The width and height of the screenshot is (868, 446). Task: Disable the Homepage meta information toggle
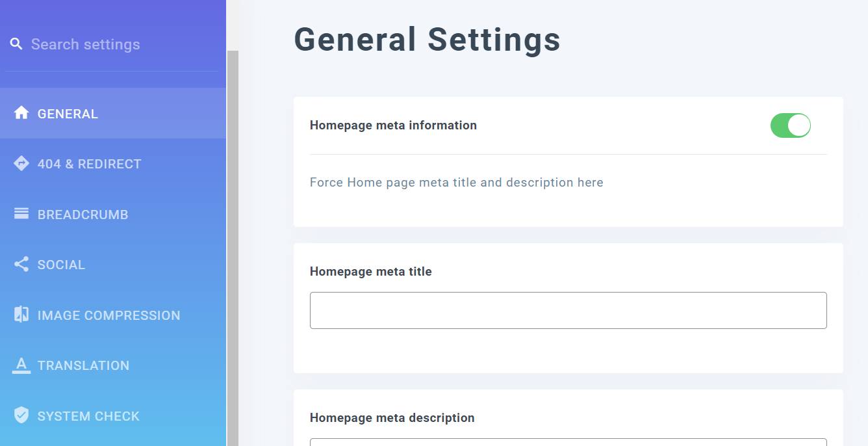pos(790,125)
